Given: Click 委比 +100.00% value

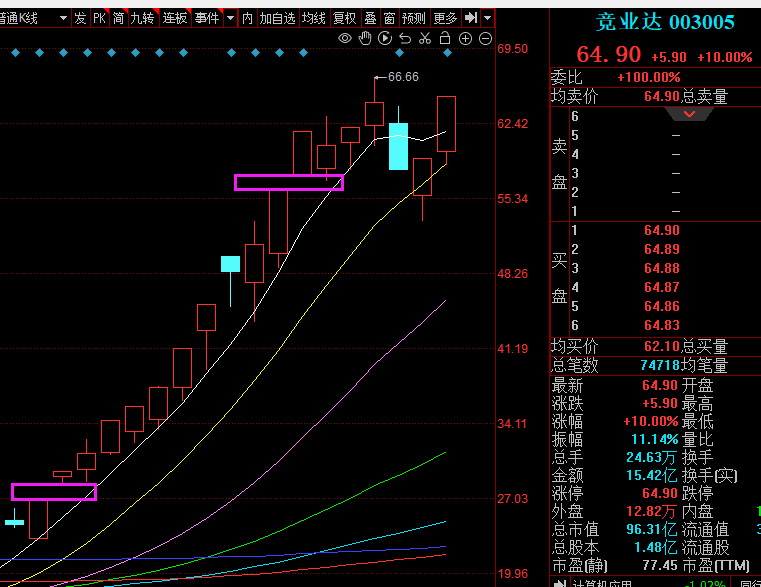Looking at the screenshot, I should (x=649, y=77).
